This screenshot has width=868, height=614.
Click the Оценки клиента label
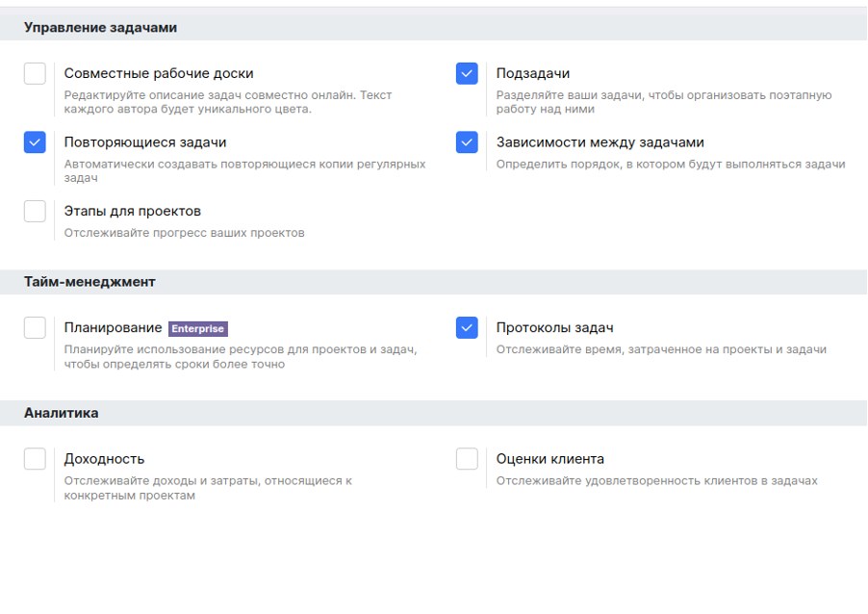(x=549, y=458)
